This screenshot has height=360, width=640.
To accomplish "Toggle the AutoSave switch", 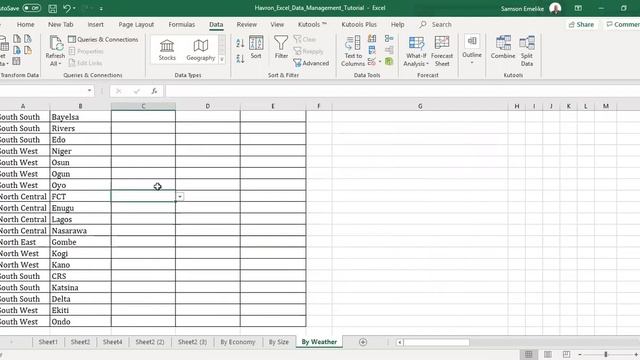I will pos(31,8).
